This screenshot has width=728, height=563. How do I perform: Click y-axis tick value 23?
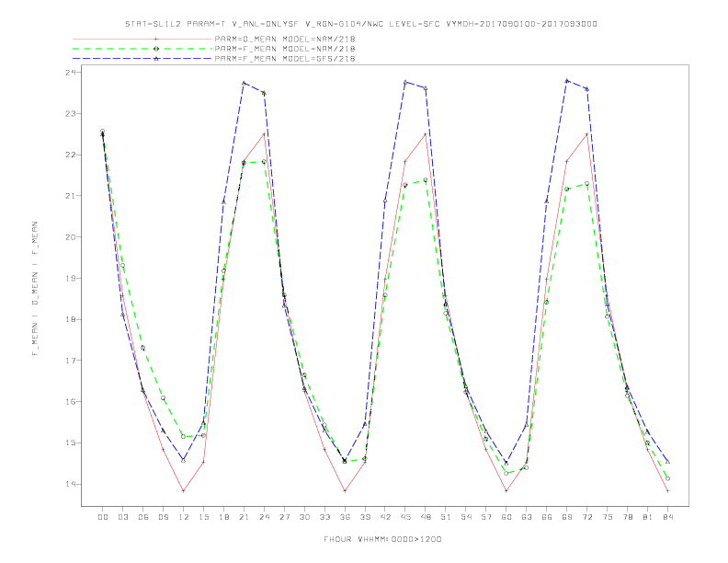point(71,114)
